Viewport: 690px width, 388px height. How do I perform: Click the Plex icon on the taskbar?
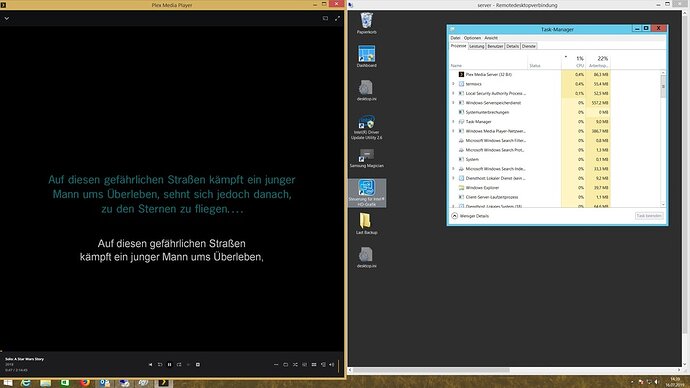(163, 383)
